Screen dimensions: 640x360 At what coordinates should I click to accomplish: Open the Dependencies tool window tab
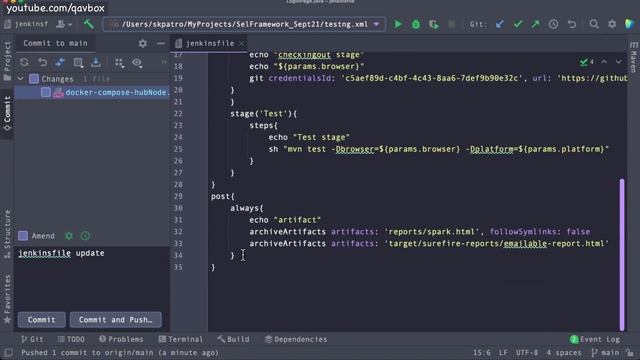(x=296, y=339)
